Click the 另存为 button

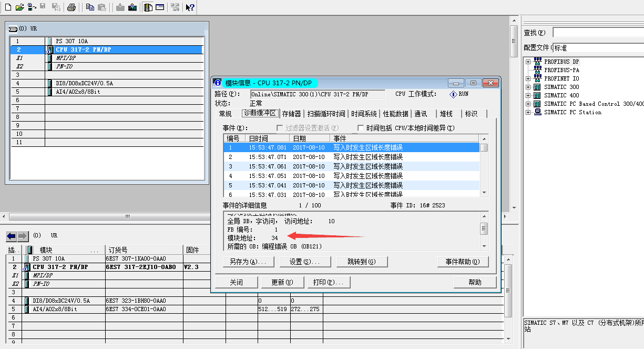click(248, 262)
